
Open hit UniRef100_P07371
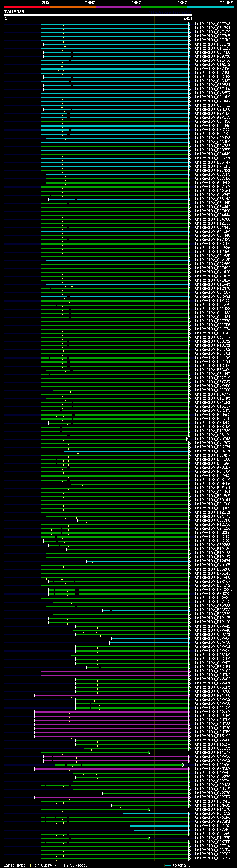point(213,44)
